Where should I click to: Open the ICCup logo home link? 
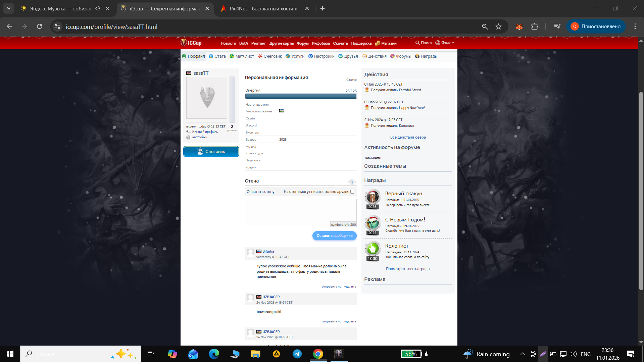coord(191,43)
